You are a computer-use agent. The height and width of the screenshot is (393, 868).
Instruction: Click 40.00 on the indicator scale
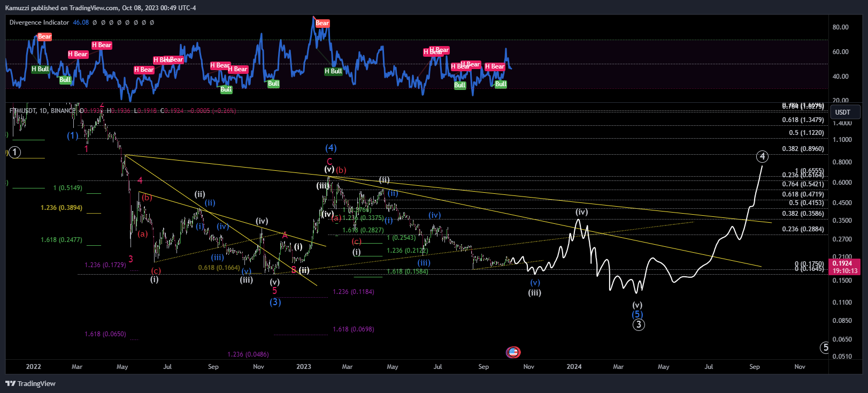coord(841,77)
